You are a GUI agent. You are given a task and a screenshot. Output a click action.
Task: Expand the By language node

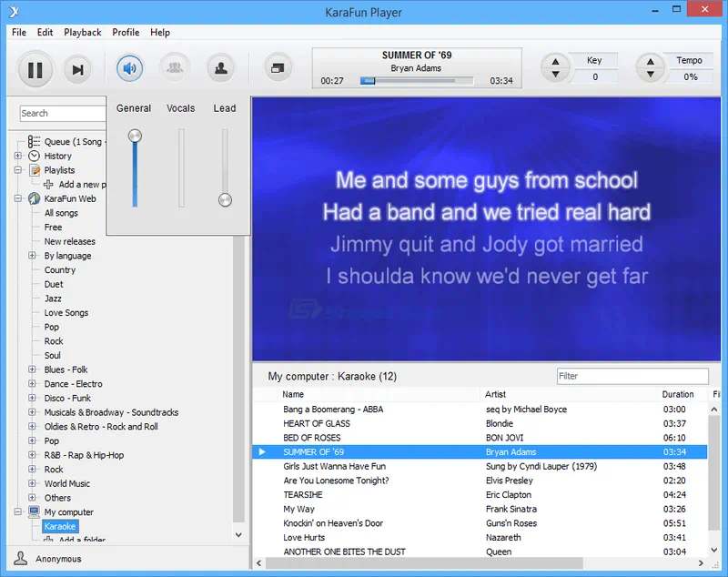32,256
